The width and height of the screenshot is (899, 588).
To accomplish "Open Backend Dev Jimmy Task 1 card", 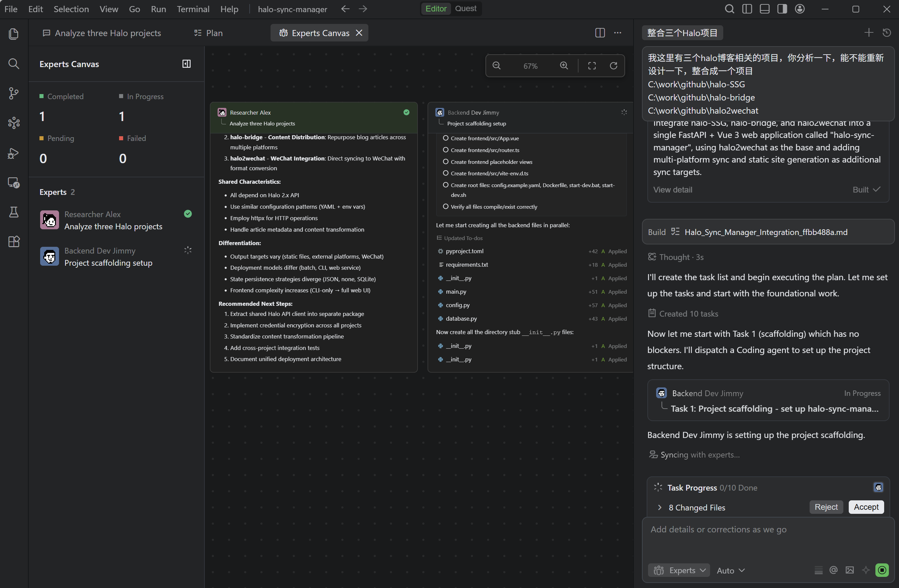I will pyautogui.click(x=768, y=400).
